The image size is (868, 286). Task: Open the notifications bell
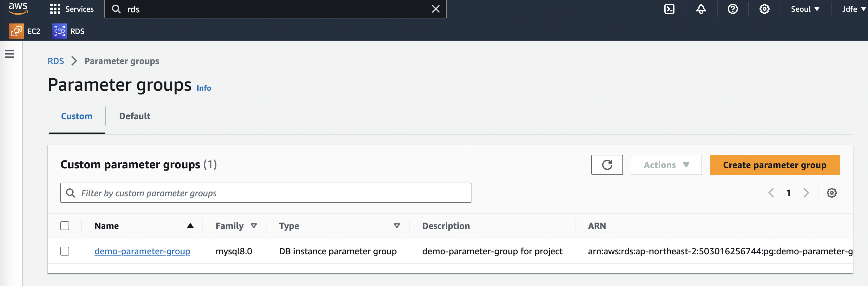click(701, 9)
